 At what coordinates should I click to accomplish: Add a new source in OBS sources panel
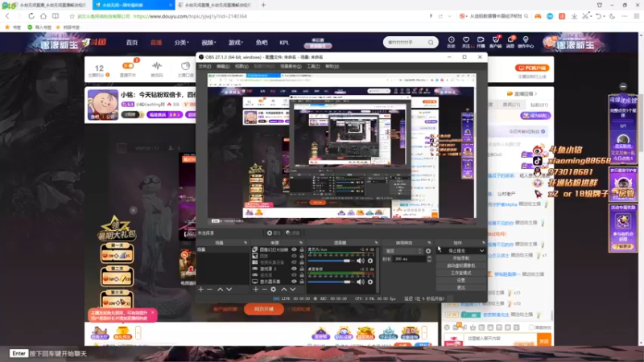coord(255,290)
